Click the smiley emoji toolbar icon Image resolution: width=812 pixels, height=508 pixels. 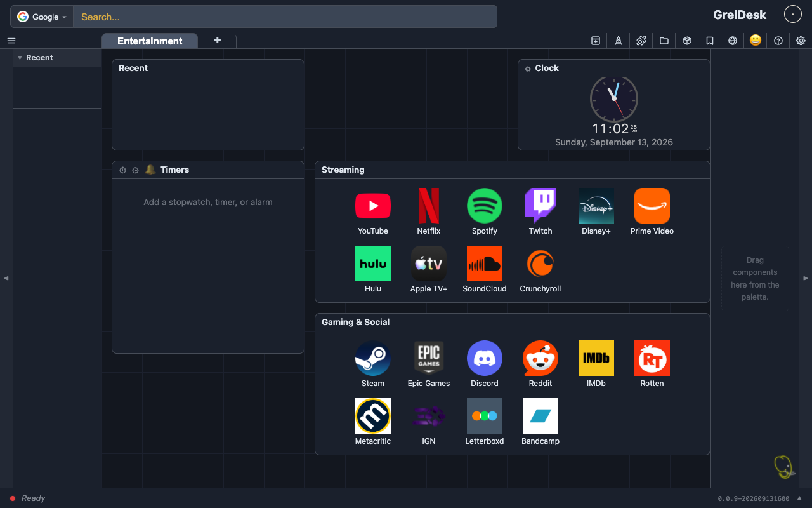click(x=756, y=40)
